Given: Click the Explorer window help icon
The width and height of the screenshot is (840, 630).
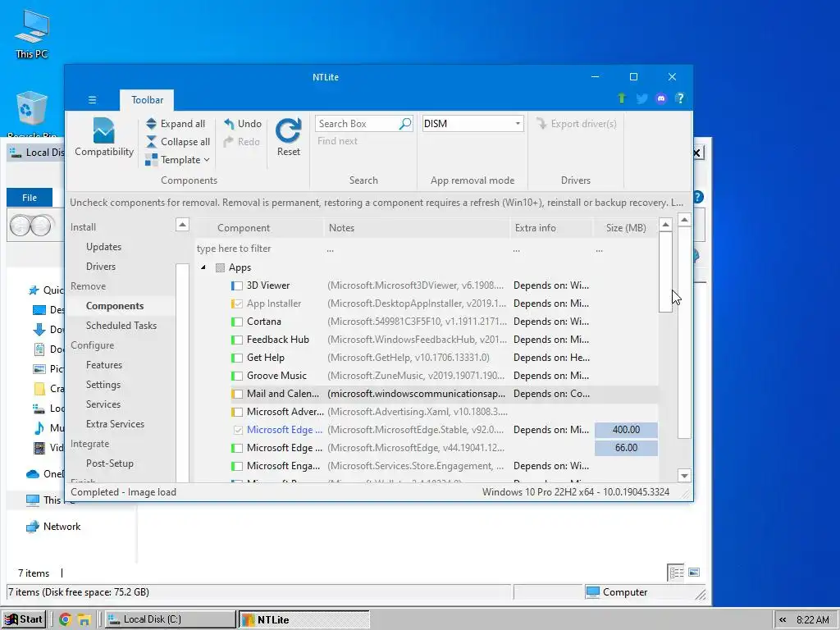Looking at the screenshot, I should click(x=697, y=197).
